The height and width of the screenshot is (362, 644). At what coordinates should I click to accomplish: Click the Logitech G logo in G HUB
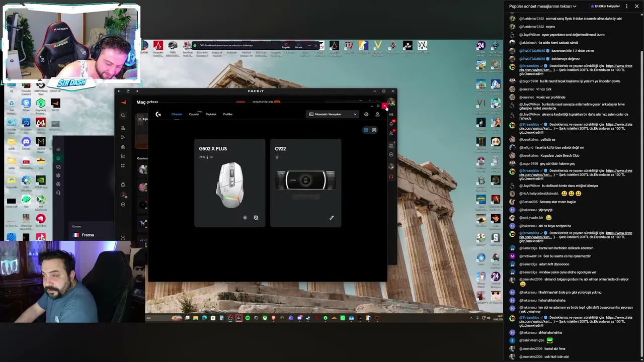tap(158, 114)
